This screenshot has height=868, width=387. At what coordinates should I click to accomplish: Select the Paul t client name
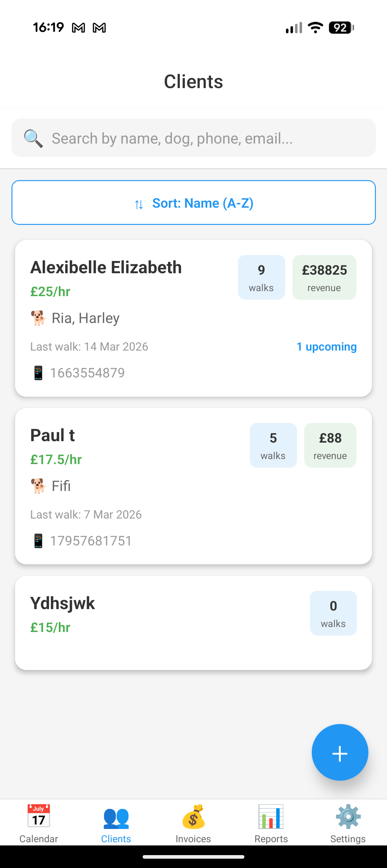(x=53, y=435)
